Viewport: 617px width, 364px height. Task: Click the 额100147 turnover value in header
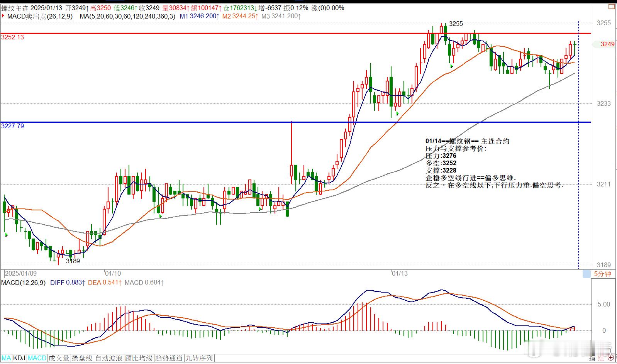[x=207, y=8]
